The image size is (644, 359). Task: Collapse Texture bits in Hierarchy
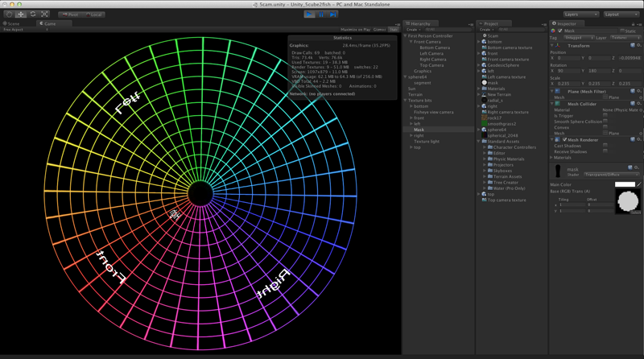(406, 101)
